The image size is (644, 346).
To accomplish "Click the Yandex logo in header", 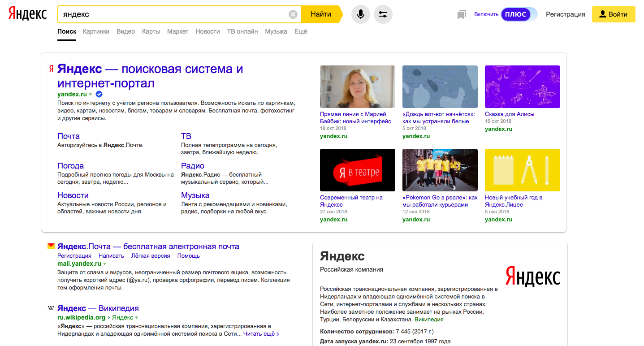I will click(x=27, y=14).
